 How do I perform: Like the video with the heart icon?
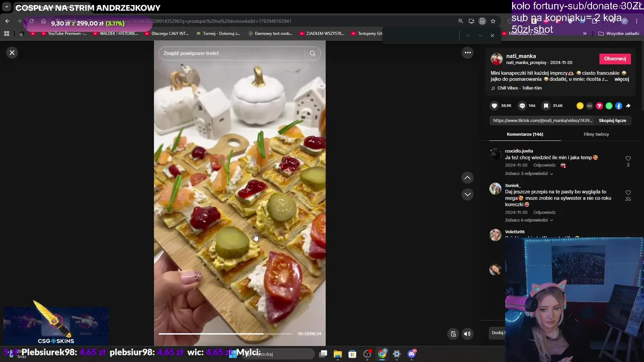[495, 106]
